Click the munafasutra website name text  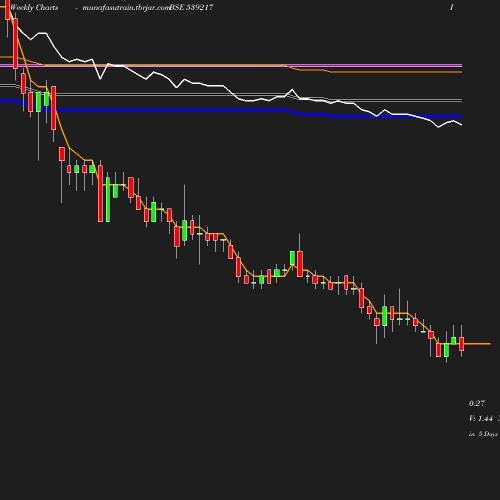click(x=126, y=8)
